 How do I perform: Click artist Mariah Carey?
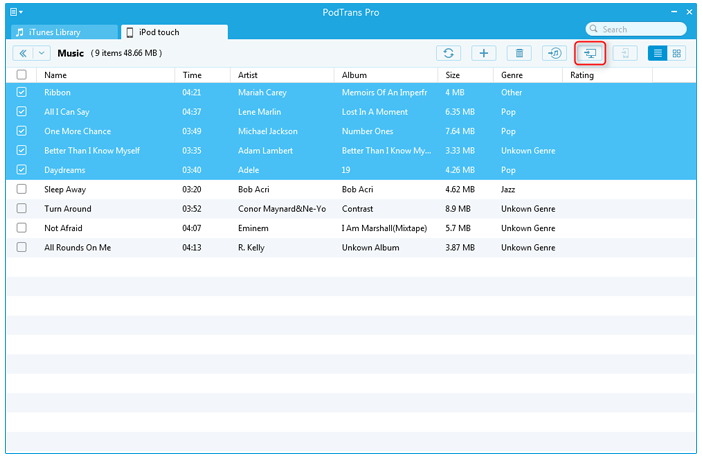click(262, 93)
